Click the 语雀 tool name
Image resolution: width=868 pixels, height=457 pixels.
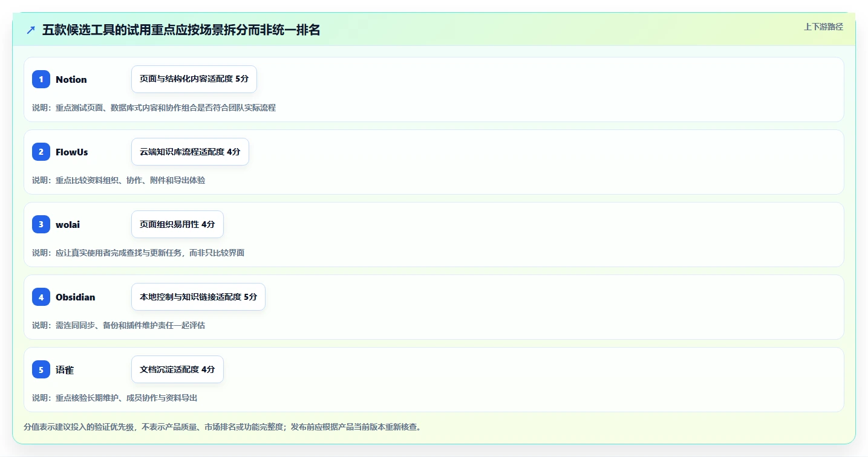pos(65,369)
